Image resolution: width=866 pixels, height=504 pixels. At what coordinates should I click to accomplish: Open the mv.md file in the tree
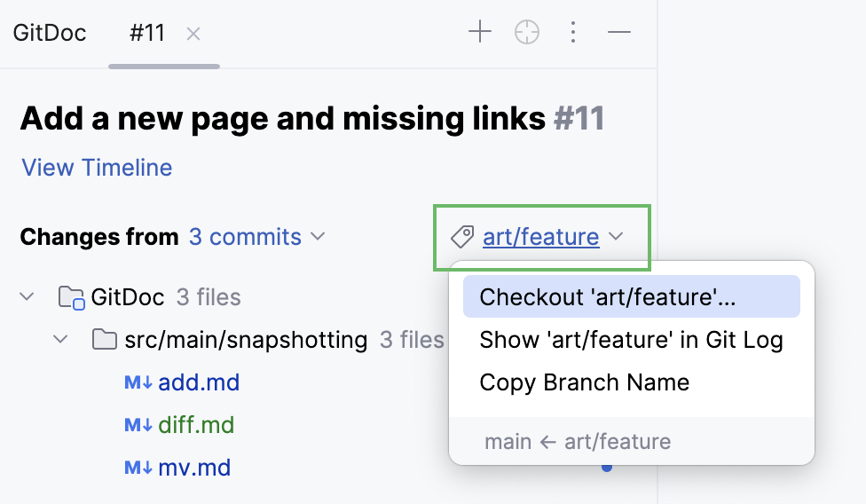coord(194,468)
